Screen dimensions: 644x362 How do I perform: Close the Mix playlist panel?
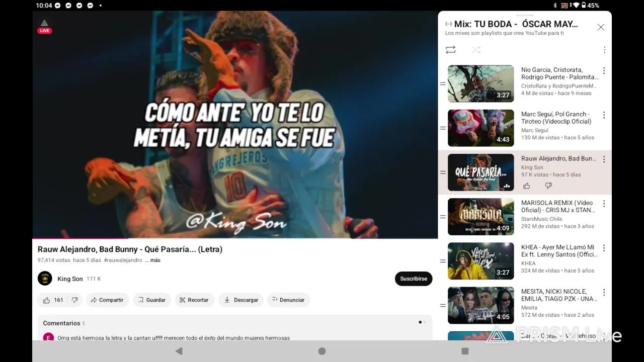pos(601,27)
